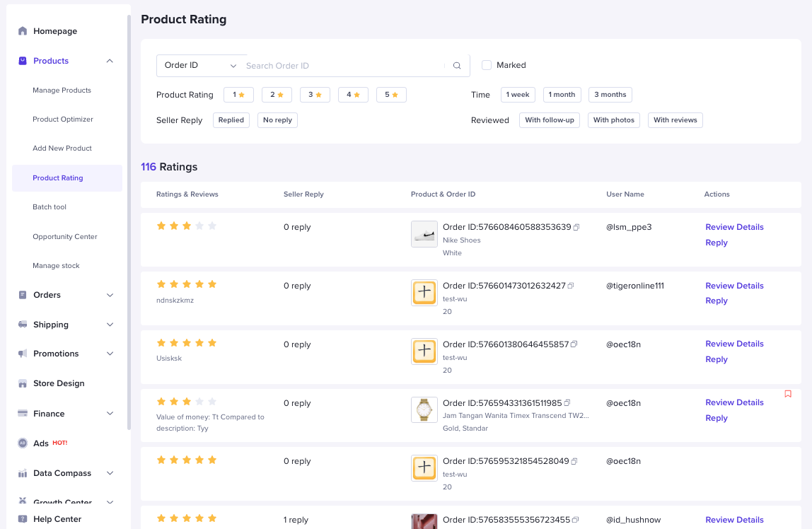Open the Order ID search type dropdown
The height and width of the screenshot is (529, 812).
(201, 66)
